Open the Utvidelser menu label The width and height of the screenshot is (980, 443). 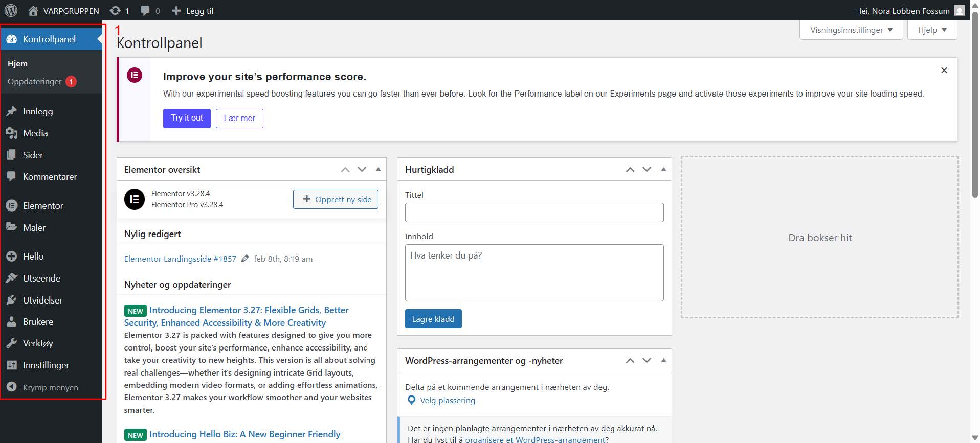(42, 300)
